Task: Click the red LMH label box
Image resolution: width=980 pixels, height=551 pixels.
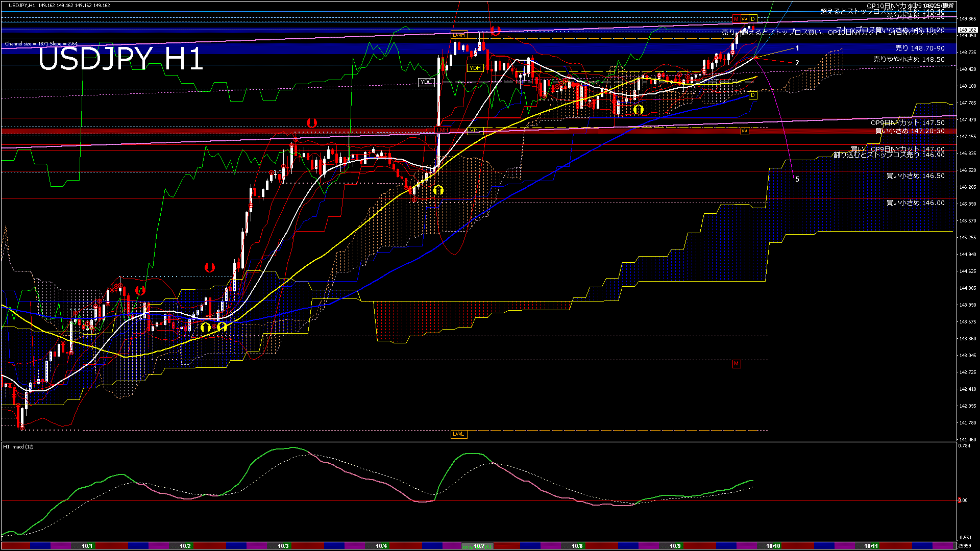Action: [x=443, y=131]
